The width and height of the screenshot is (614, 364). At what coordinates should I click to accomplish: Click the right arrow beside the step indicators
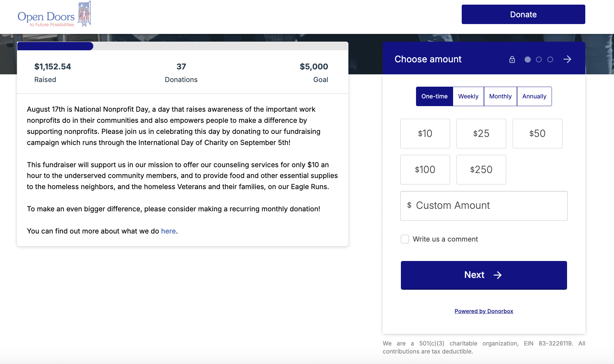click(568, 59)
